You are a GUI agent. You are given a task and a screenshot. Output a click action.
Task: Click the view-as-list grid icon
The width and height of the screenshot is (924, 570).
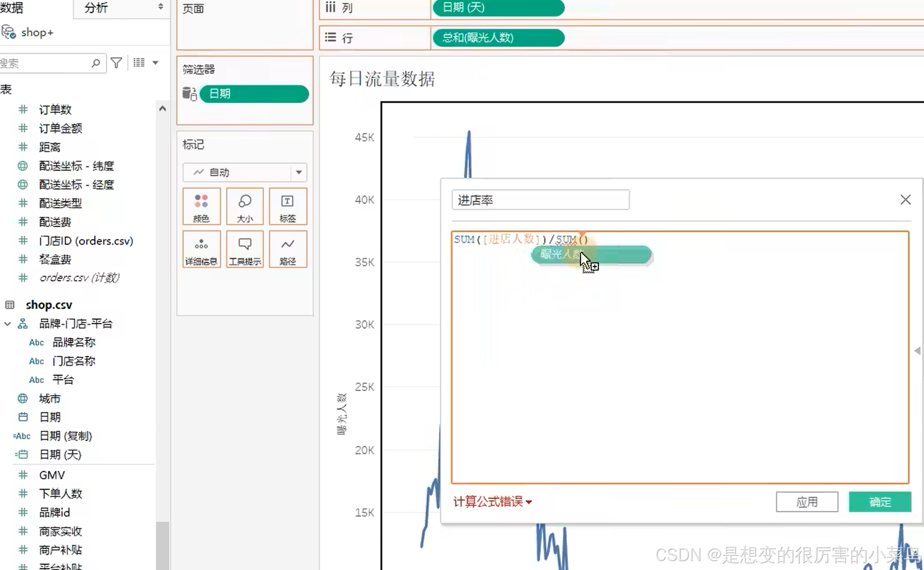tap(139, 63)
